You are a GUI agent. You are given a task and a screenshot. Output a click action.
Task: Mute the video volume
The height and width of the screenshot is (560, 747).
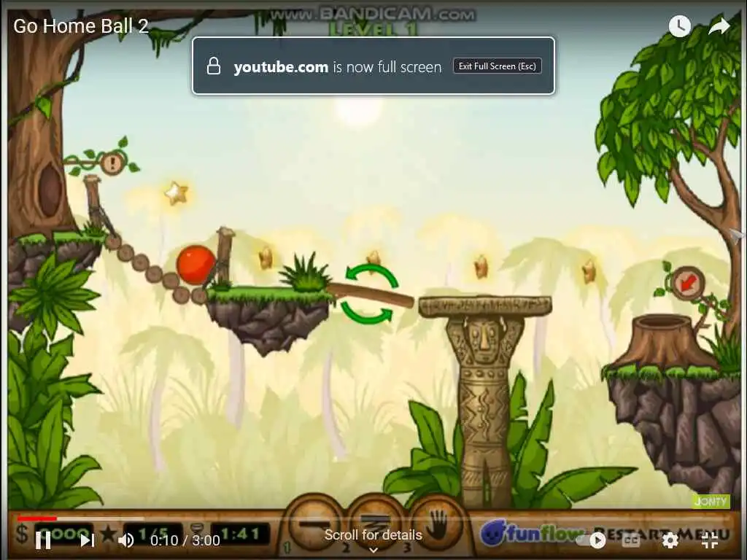[126, 540]
